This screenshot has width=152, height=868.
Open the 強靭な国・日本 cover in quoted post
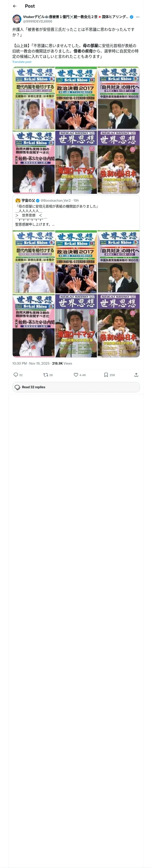(x=118, y=325)
